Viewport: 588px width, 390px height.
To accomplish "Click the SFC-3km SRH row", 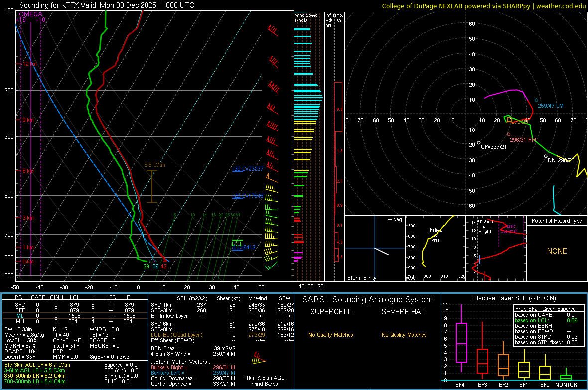I will click(x=222, y=310).
